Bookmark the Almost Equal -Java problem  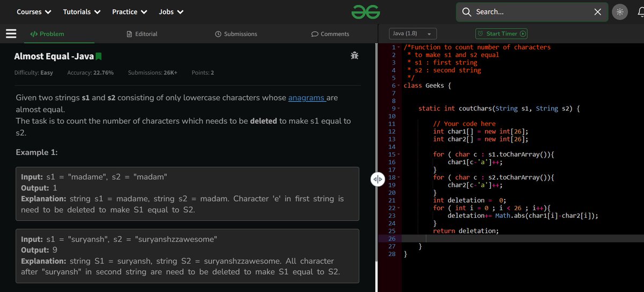(99, 56)
